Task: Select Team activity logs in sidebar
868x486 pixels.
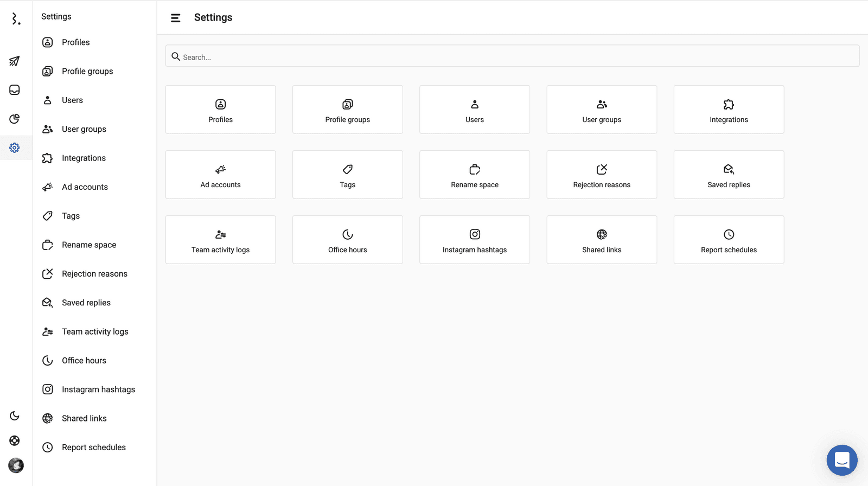Action: click(95, 331)
